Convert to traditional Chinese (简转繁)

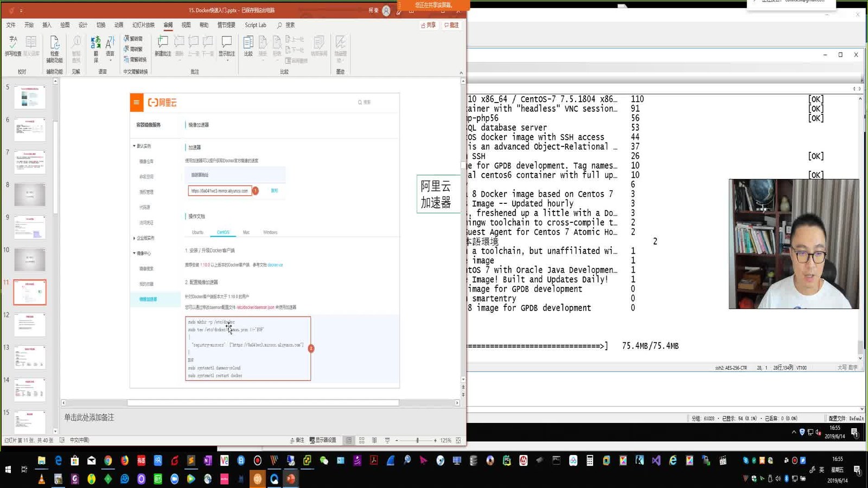[133, 49]
